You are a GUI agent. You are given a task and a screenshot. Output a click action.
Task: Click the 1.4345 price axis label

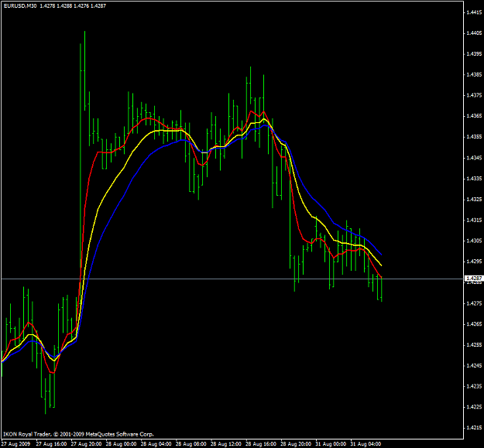coord(474,158)
